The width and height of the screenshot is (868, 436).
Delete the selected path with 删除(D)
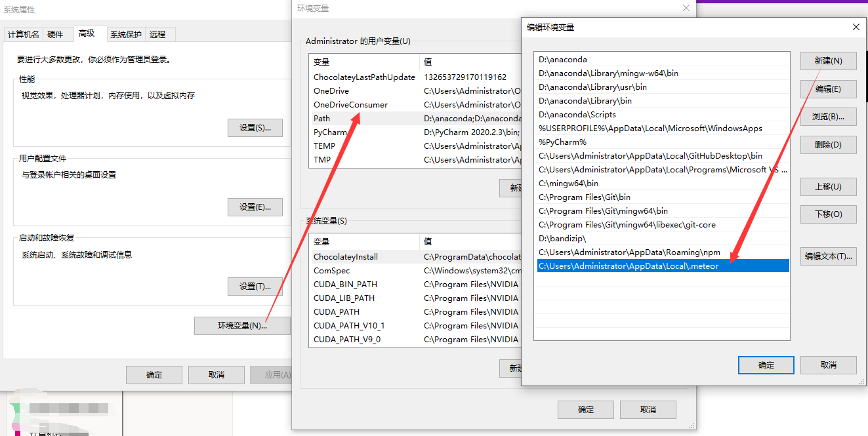(828, 145)
